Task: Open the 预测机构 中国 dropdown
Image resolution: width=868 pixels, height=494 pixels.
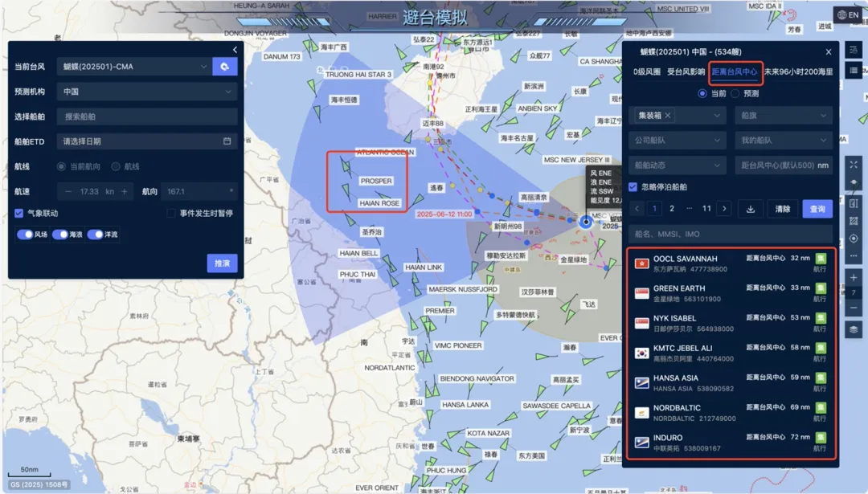Action: click(x=147, y=92)
